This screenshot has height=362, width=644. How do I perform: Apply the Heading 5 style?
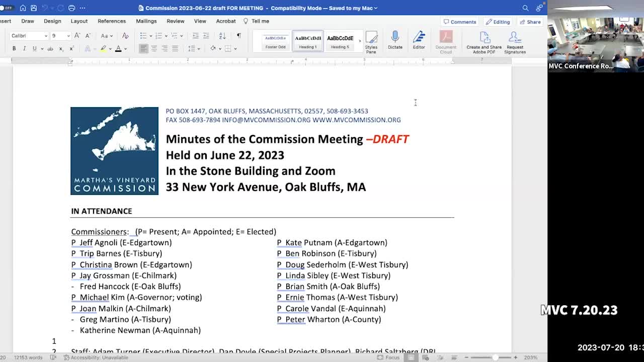[x=340, y=41]
